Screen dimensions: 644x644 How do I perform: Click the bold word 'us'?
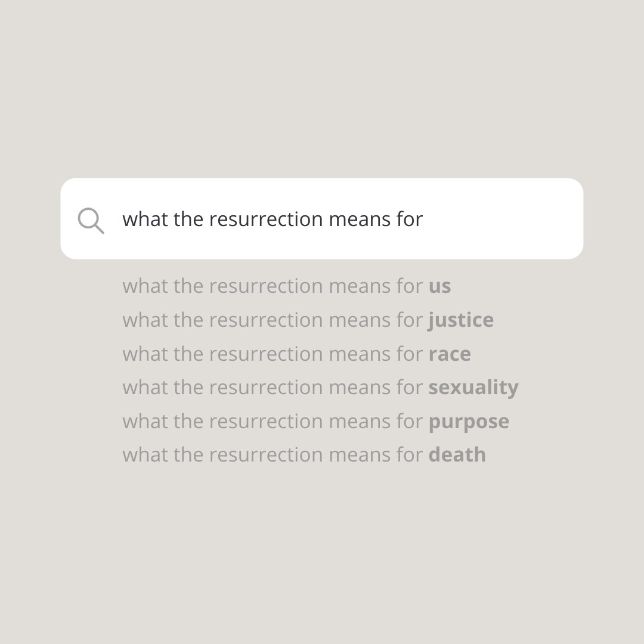pos(439,287)
